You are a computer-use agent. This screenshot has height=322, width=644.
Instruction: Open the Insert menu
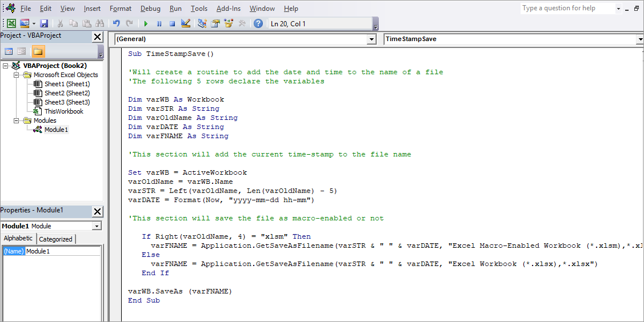coord(92,8)
